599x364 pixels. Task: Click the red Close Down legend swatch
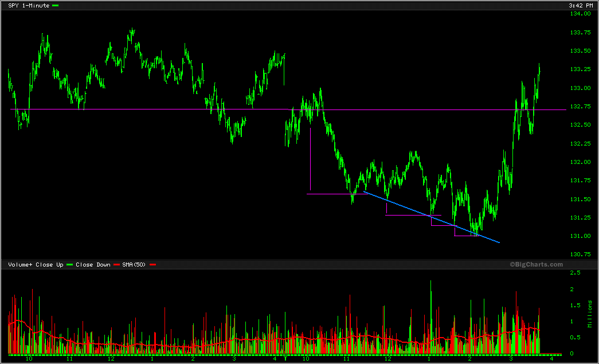(116, 265)
